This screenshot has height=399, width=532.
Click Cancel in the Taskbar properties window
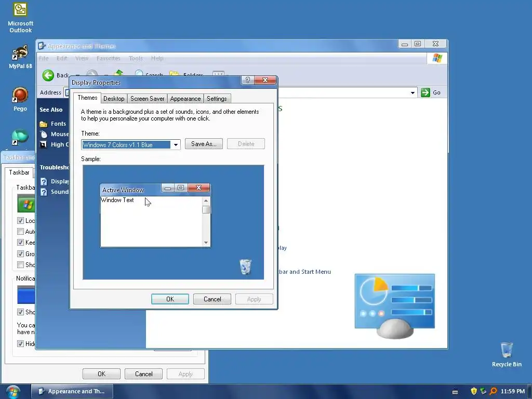143,374
